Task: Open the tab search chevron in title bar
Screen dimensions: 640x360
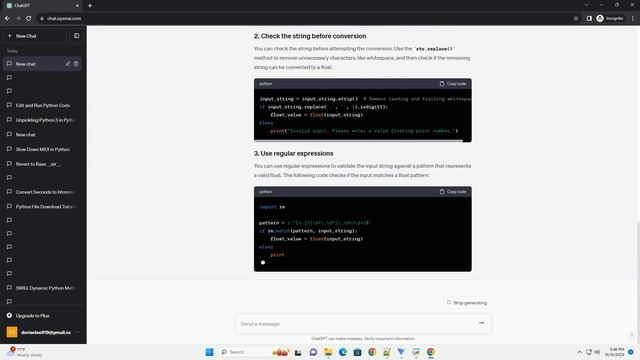Action: tap(586, 5)
